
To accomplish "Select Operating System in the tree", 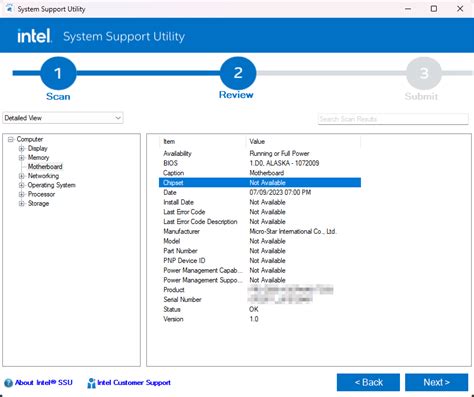I will [52, 185].
